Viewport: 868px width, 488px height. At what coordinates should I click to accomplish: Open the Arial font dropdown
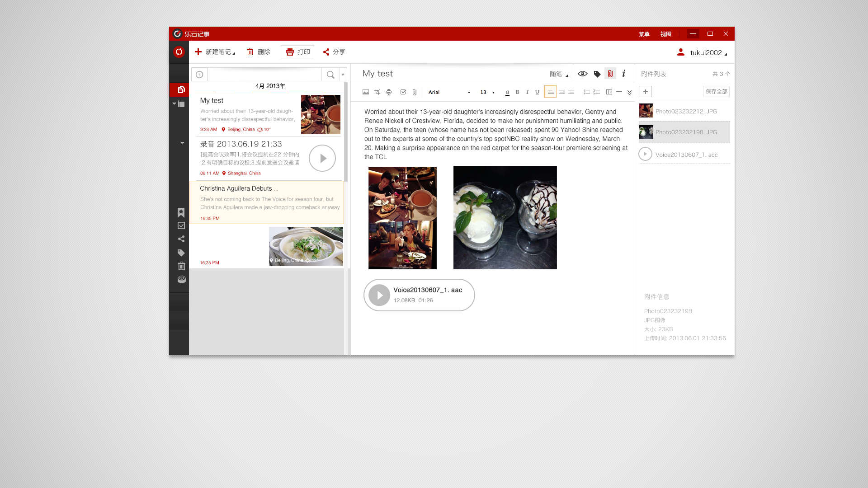click(x=449, y=92)
